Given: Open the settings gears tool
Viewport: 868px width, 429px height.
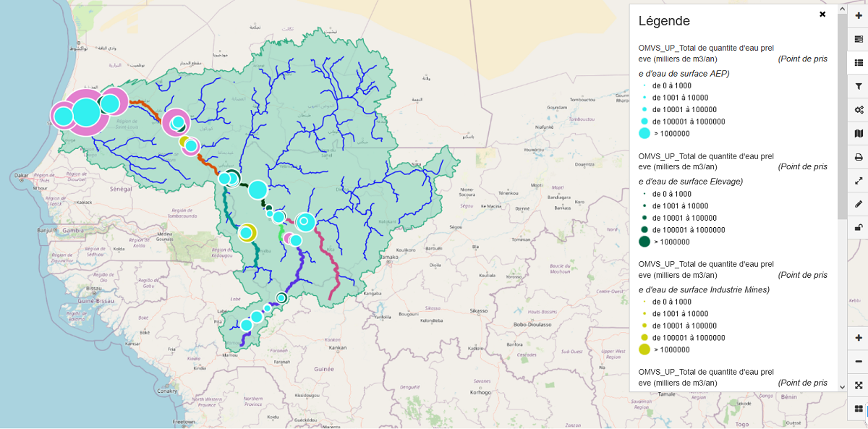Looking at the screenshot, I should [x=859, y=110].
